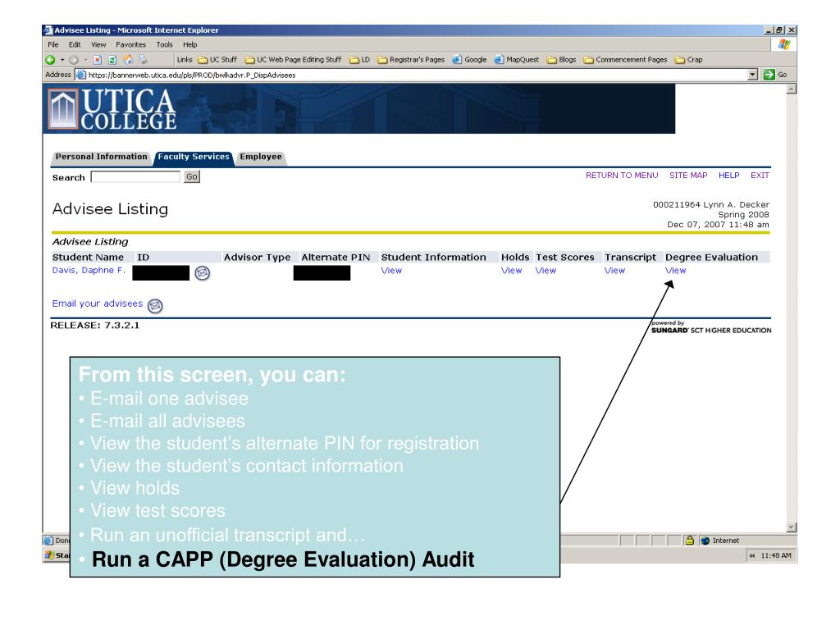Select the Faculty Services tab
The height and width of the screenshot is (630, 840).
pyautogui.click(x=194, y=157)
